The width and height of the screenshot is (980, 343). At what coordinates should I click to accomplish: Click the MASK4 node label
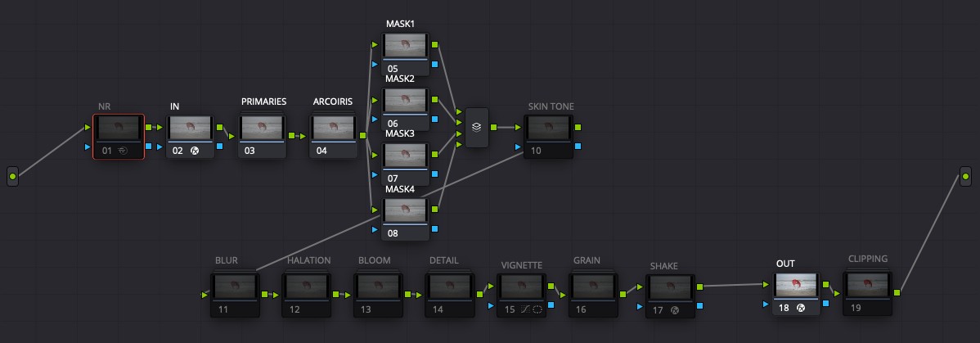tap(400, 188)
